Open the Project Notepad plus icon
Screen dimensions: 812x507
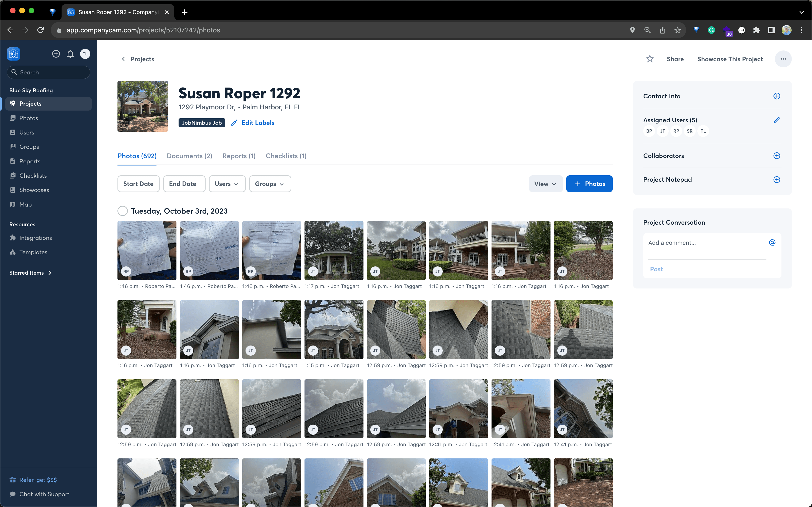pos(777,180)
